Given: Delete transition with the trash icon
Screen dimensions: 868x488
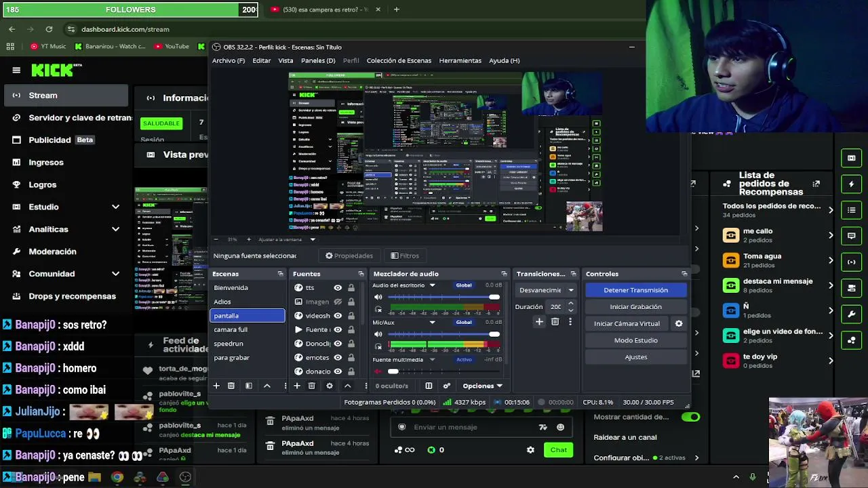Looking at the screenshot, I should pyautogui.click(x=555, y=322).
